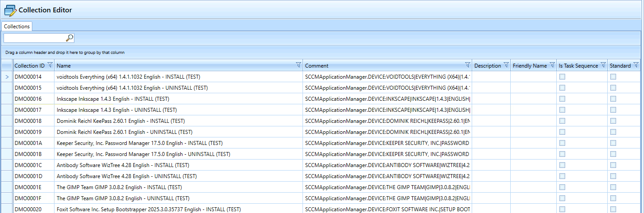Open filter icon on Collection ID column
This screenshot has width=644, height=213.
point(50,65)
